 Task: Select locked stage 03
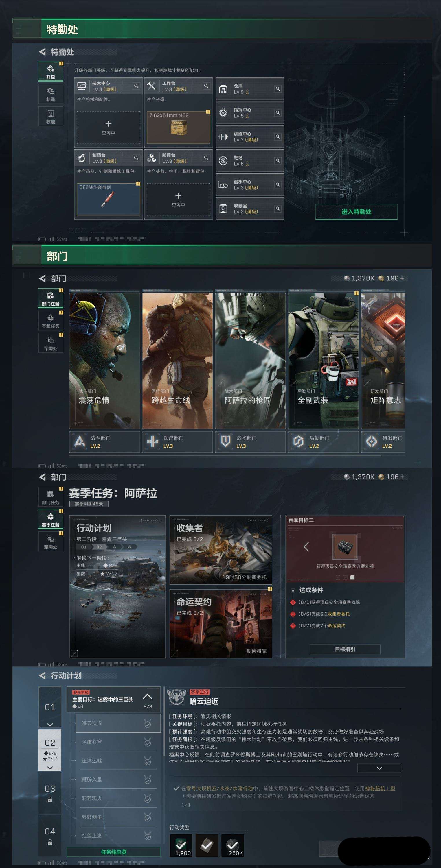tap(50, 793)
